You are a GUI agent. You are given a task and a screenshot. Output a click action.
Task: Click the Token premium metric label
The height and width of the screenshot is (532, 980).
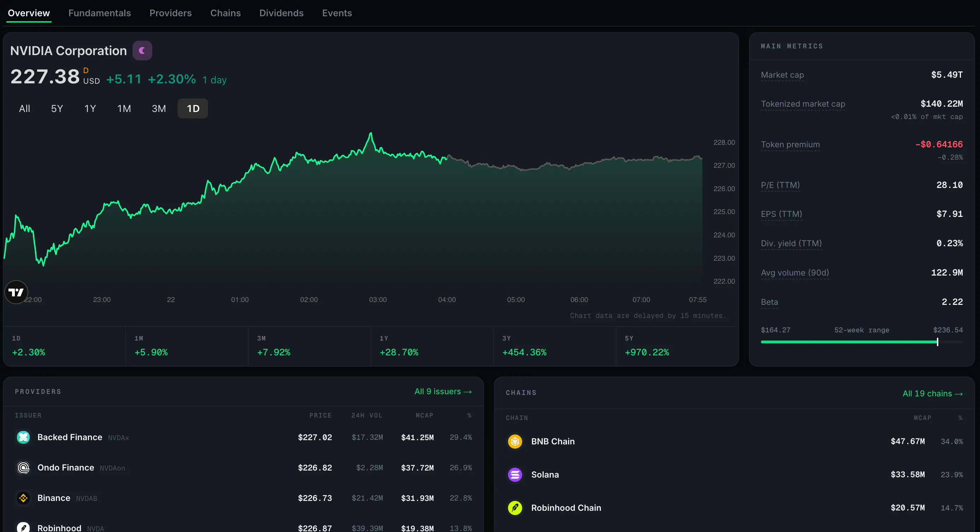[790, 144]
